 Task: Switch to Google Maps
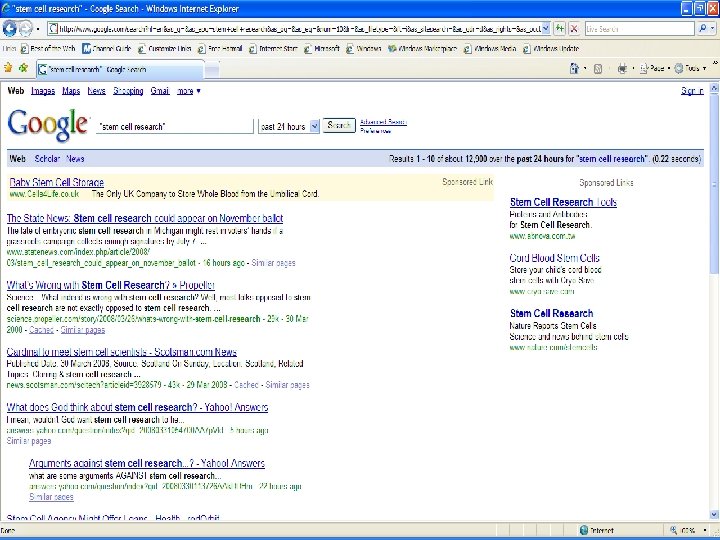tap(71, 91)
